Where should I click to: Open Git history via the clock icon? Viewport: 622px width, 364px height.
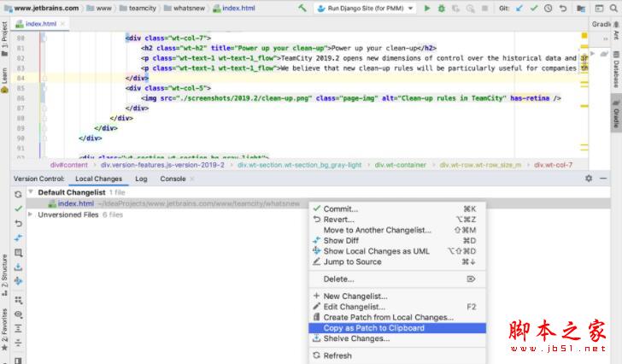pyautogui.click(x=548, y=9)
